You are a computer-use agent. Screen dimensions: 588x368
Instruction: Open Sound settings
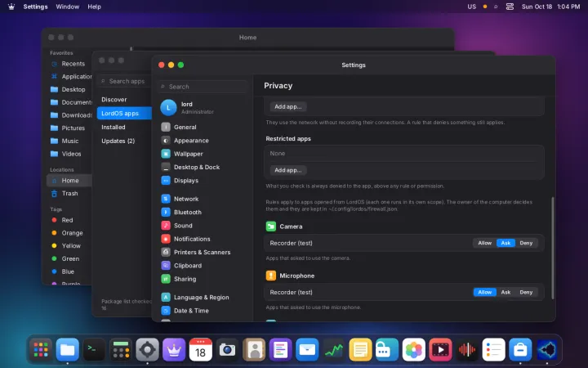pos(203,226)
